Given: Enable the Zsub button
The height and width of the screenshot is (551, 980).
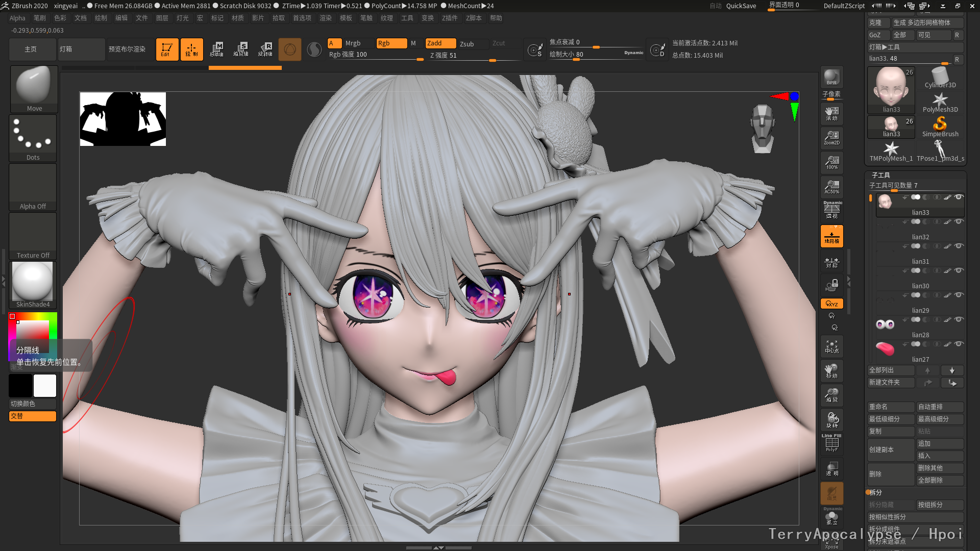Looking at the screenshot, I should tap(473, 44).
